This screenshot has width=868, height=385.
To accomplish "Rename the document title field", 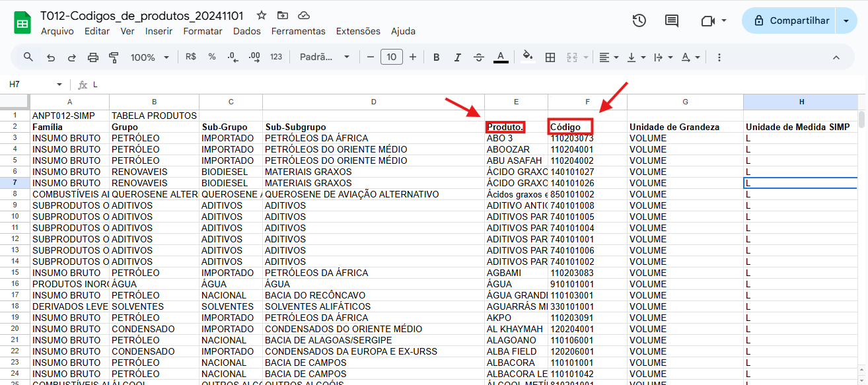I will tap(143, 15).
